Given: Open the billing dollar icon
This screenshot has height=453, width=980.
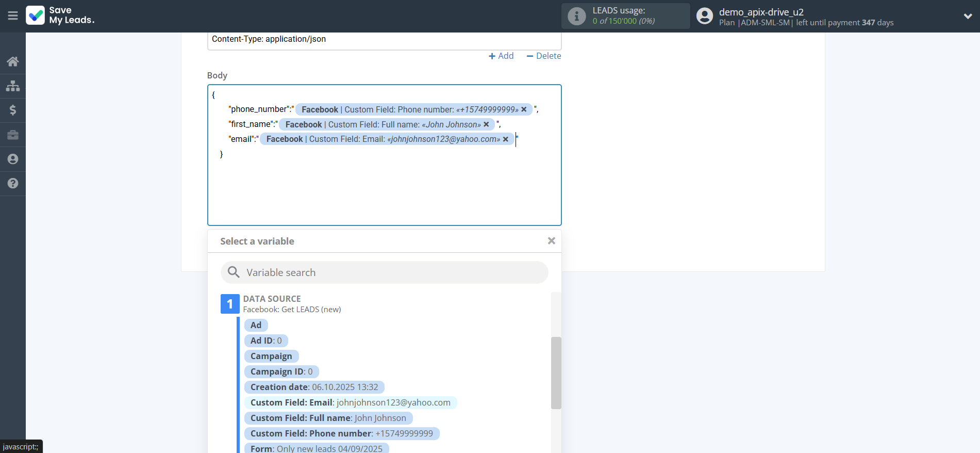Looking at the screenshot, I should tap(13, 110).
